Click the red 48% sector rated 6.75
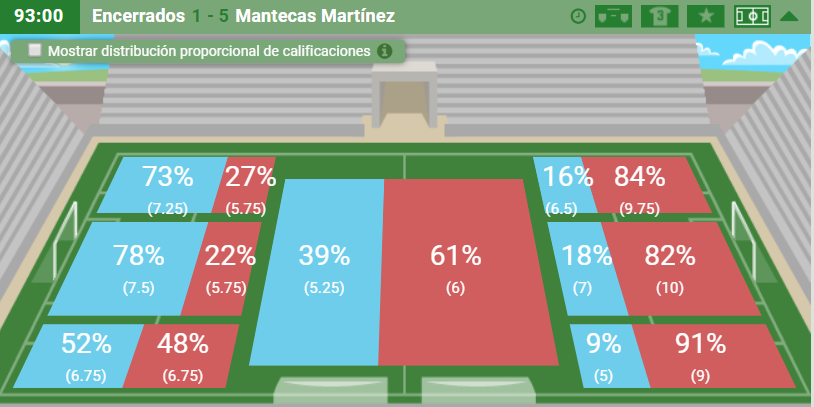The width and height of the screenshot is (814, 407). click(181, 356)
